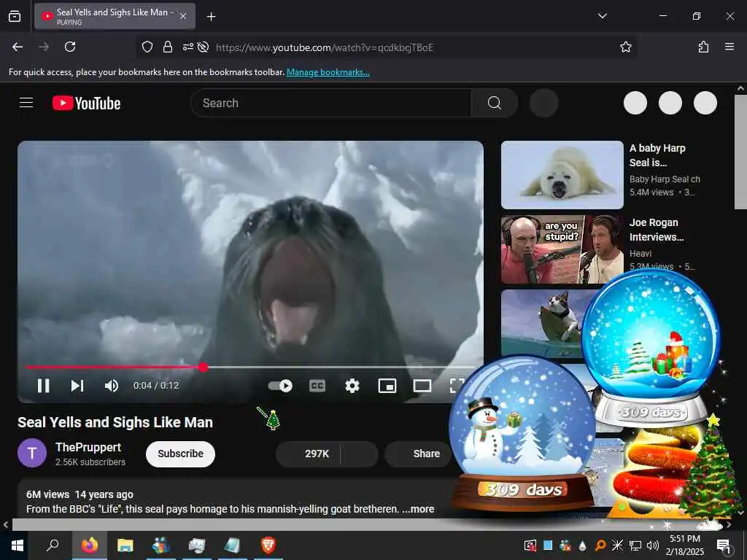Click the gifts snow globe widget

(651, 348)
